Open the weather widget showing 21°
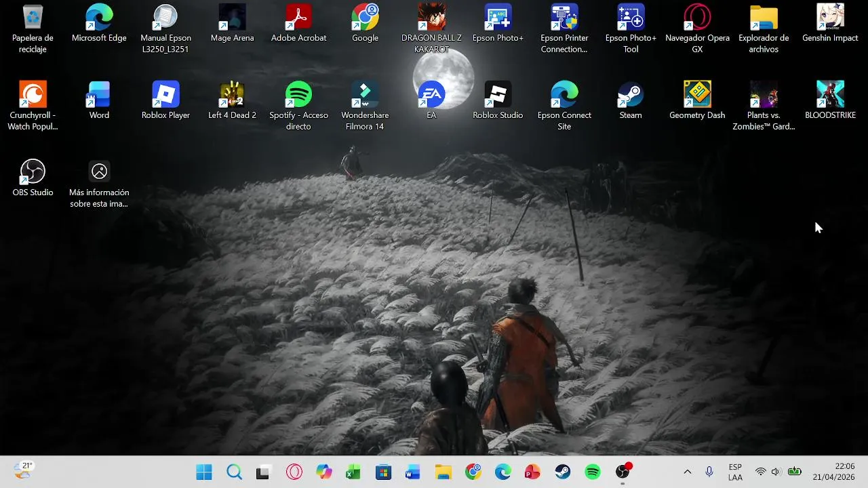Screen dimensions: 868x488 coord(23,470)
